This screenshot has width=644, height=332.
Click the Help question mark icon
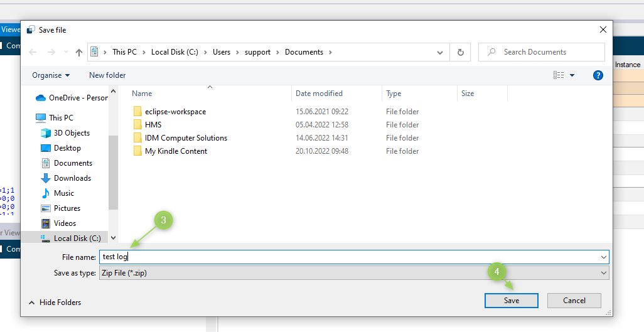[598, 75]
